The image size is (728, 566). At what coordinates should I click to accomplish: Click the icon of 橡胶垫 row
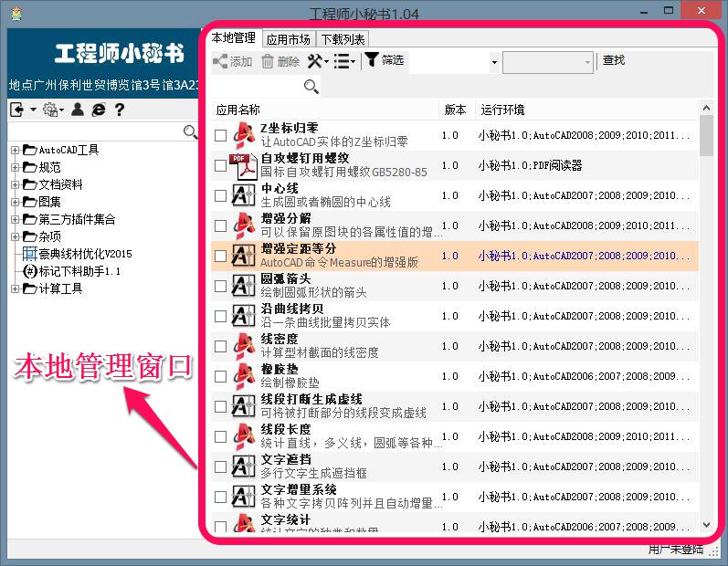pyautogui.click(x=244, y=376)
